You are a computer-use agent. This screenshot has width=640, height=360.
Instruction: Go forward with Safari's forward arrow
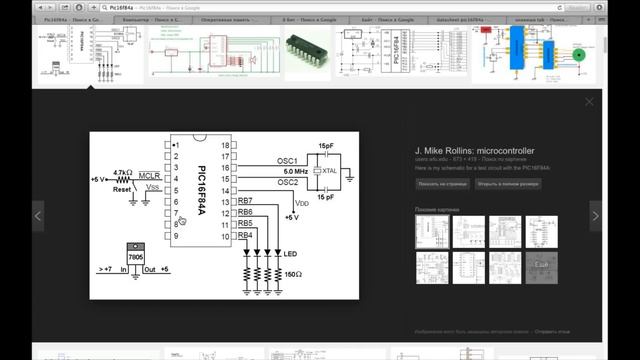pyautogui.click(x=50, y=8)
